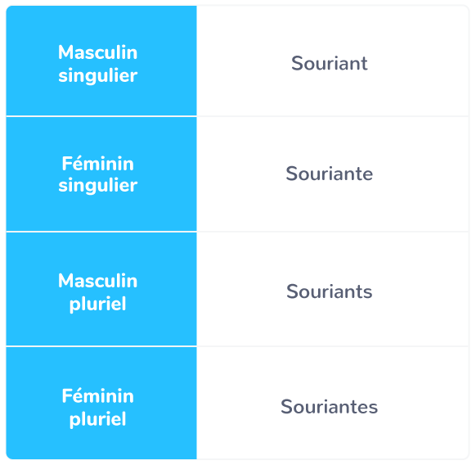This screenshot has width=476, height=465.
Task: Click the divider between Souriante and Souriants rows
Action: [x=333, y=232]
